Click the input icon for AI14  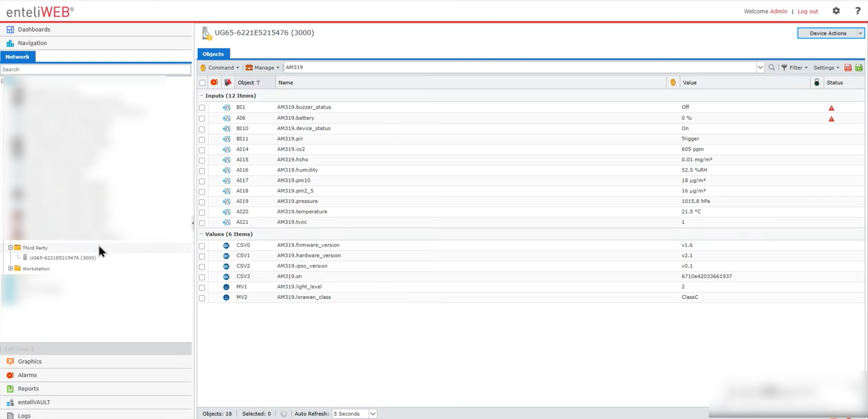click(226, 149)
